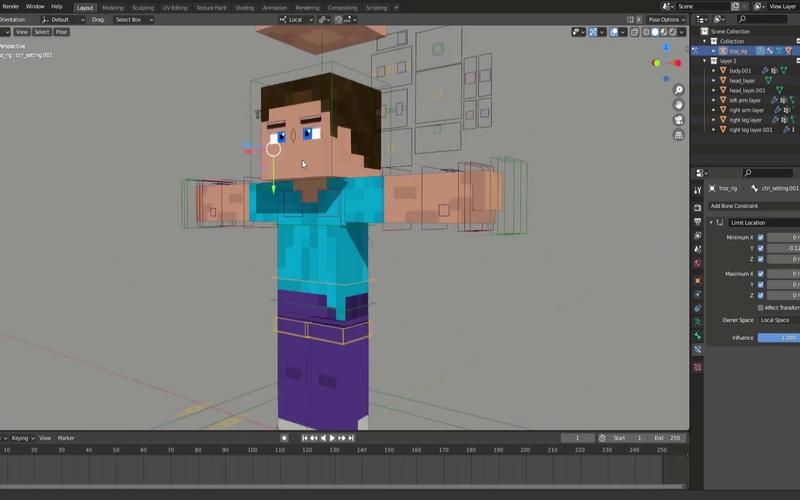Open the Object properties tab icon
Screen dimensions: 800x500
click(x=697, y=281)
